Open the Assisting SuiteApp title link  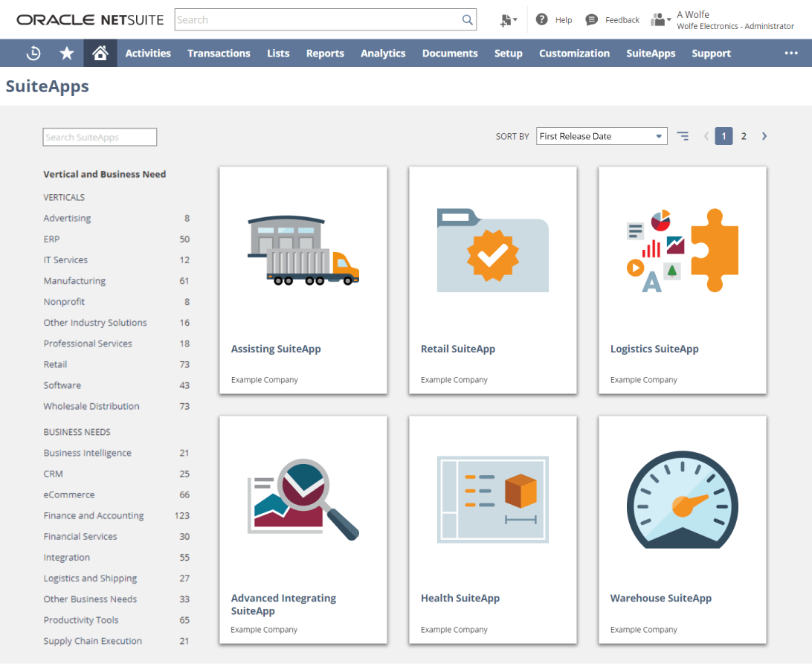(276, 349)
